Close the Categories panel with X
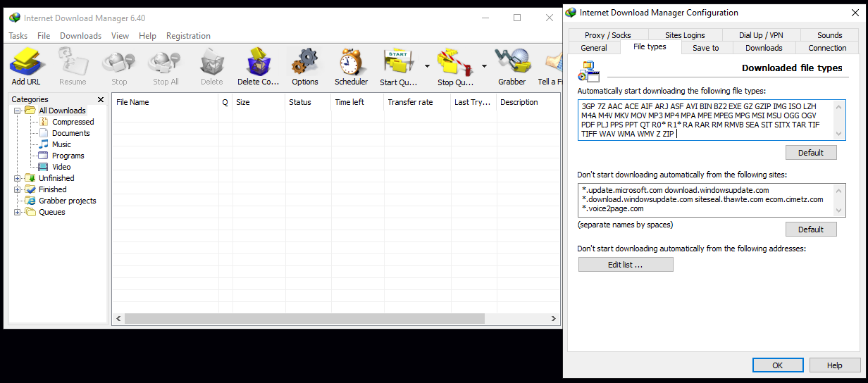The width and height of the screenshot is (868, 383). pyautogui.click(x=101, y=100)
